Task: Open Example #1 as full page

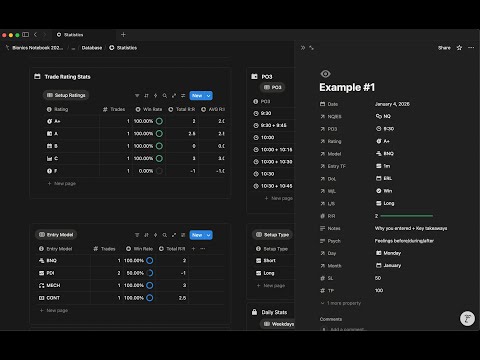Action: click(311, 48)
